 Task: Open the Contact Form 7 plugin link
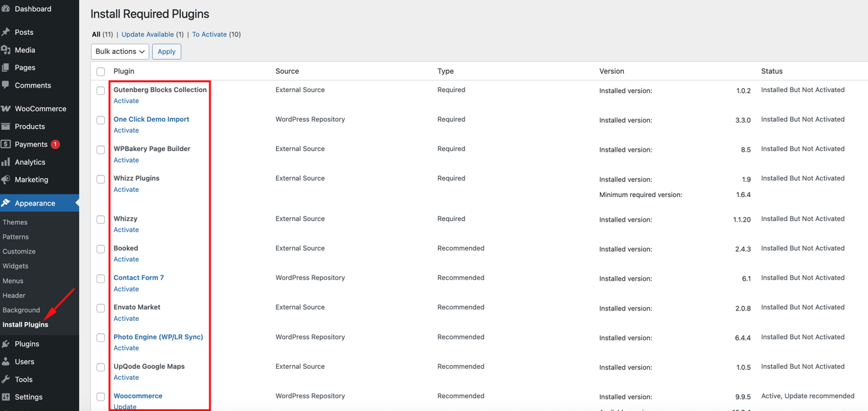point(139,277)
